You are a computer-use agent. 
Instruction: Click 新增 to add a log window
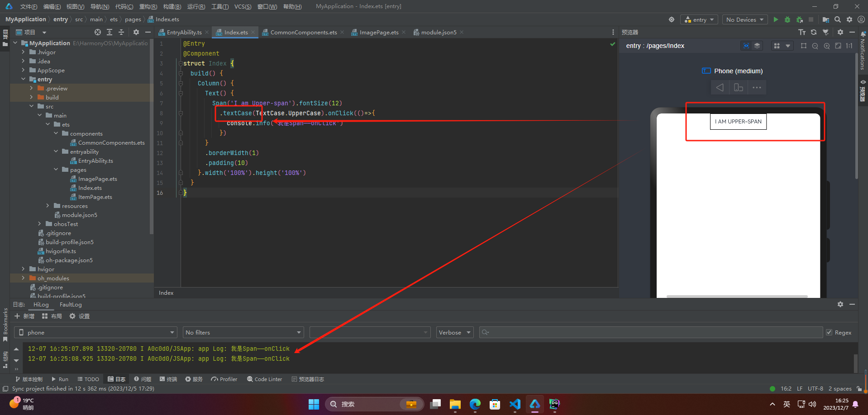24,316
